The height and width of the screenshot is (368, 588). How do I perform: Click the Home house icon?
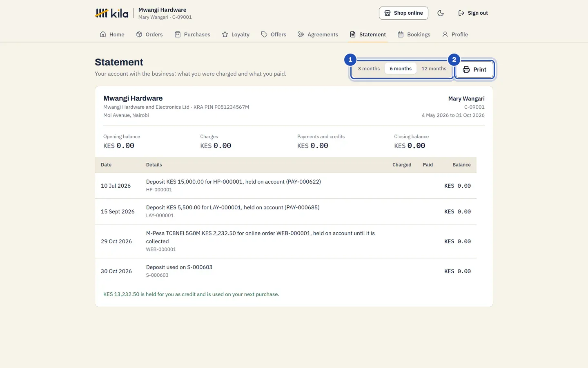coord(103,34)
